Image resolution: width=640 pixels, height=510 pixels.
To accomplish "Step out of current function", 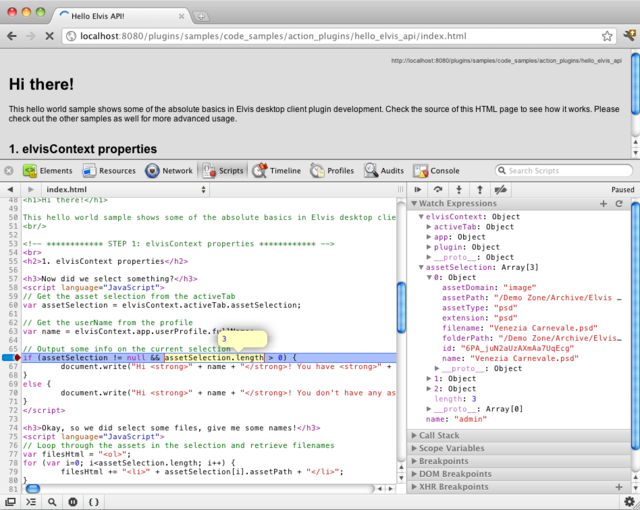I will click(480, 189).
